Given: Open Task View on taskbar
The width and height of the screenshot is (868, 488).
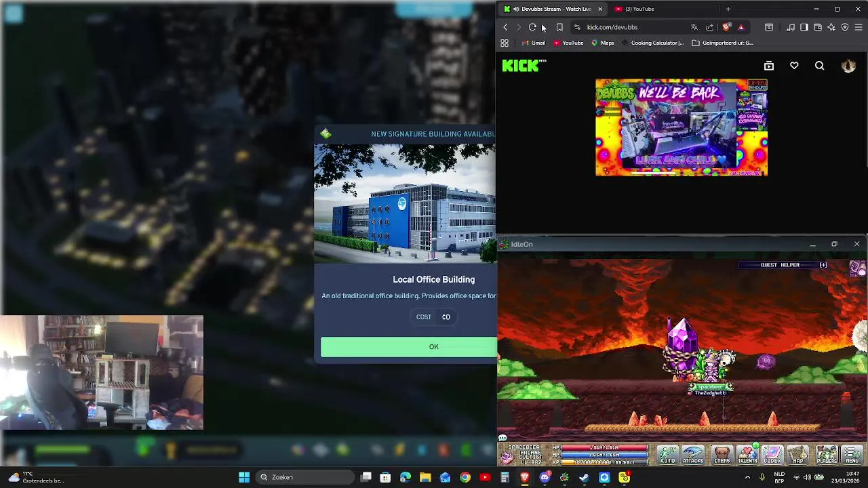Looking at the screenshot, I should (366, 477).
